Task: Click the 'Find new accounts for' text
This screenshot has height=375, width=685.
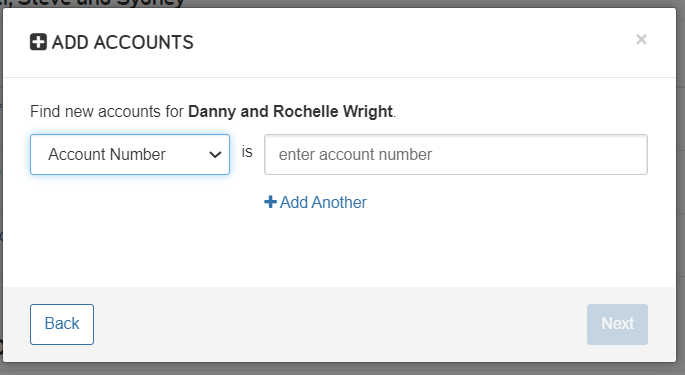Action: [107, 111]
